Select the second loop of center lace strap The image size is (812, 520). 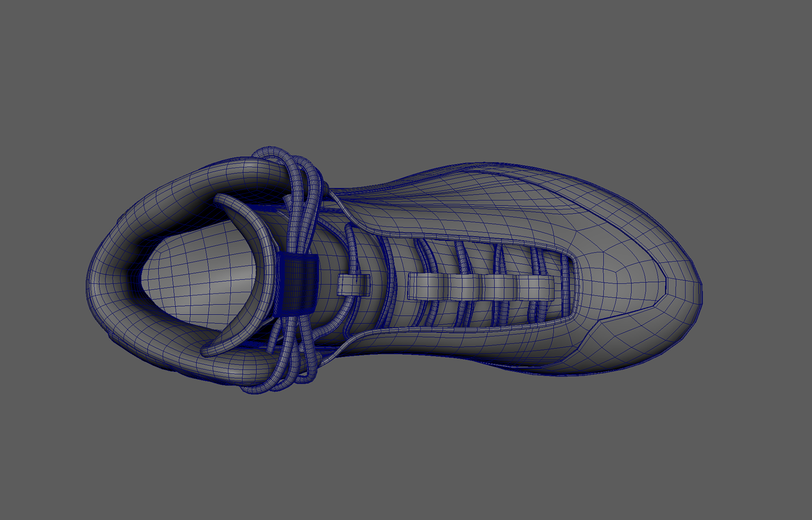click(464, 287)
